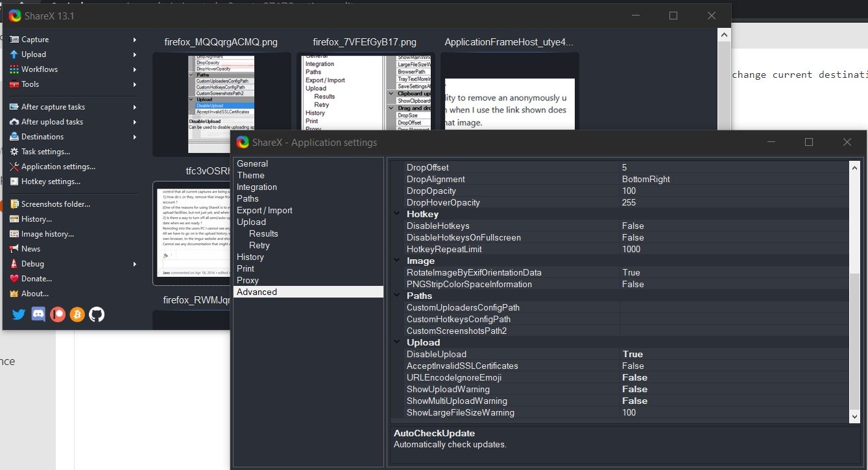This screenshot has width=868, height=470.
Task: Open the Donate entry
Action: 36,279
